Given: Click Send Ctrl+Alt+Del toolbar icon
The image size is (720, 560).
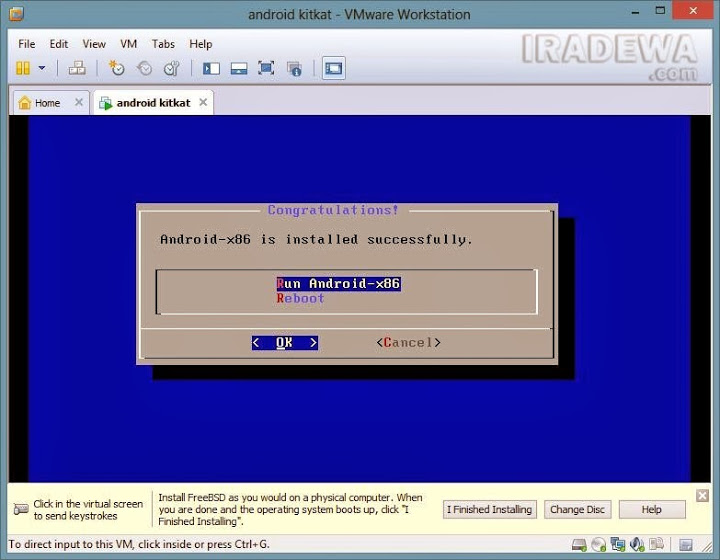Looking at the screenshot, I should pyautogui.click(x=77, y=68).
